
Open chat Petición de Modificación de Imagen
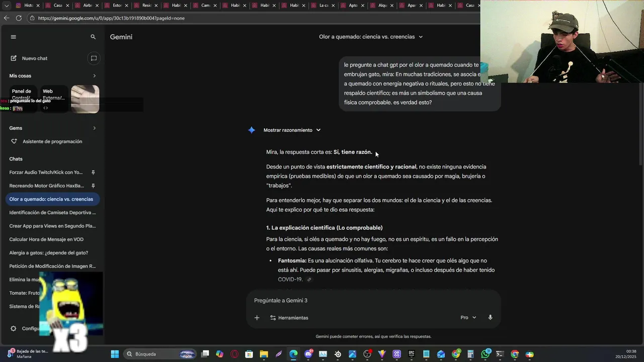coord(52,266)
